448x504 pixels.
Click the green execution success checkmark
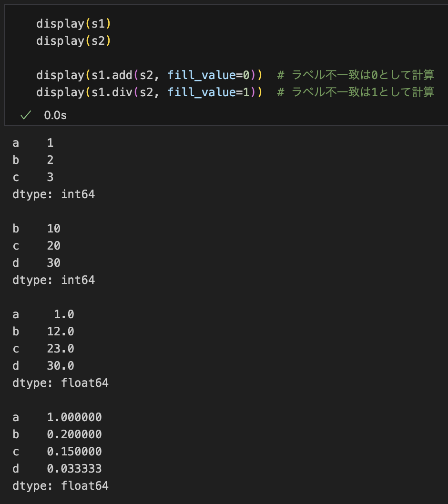(x=26, y=115)
